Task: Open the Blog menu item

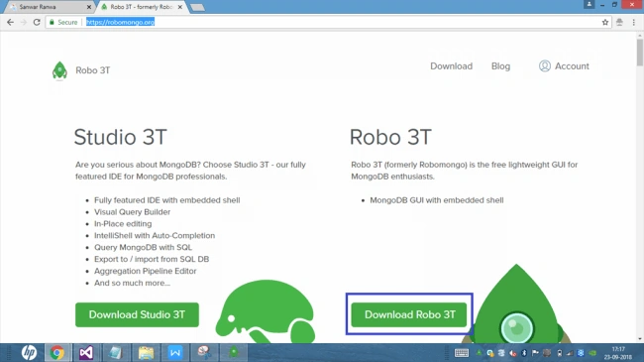Action: coord(500,66)
